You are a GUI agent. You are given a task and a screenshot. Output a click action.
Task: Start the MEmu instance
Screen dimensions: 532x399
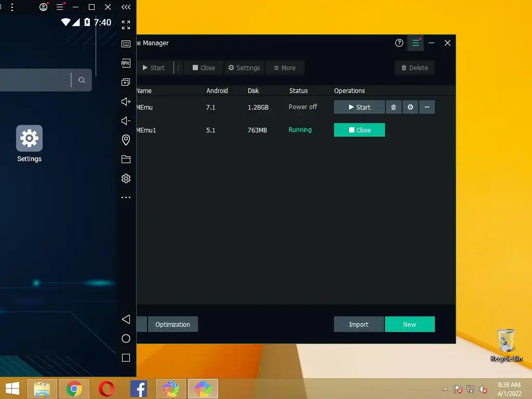point(360,107)
